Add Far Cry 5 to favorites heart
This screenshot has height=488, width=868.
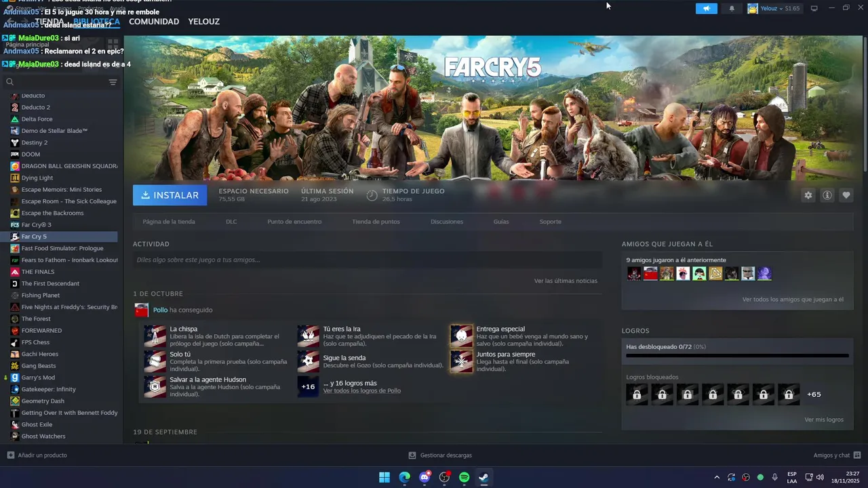click(846, 195)
